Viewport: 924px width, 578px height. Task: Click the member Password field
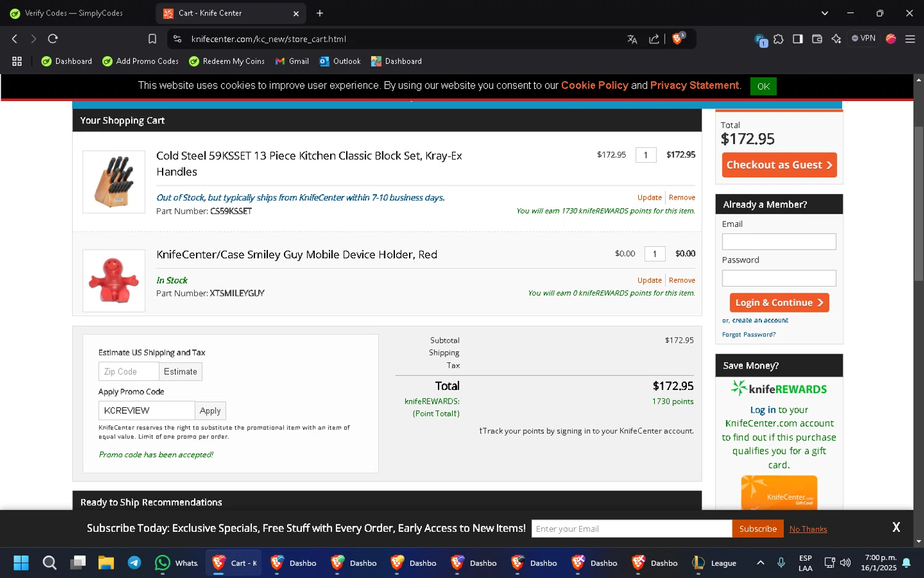779,279
